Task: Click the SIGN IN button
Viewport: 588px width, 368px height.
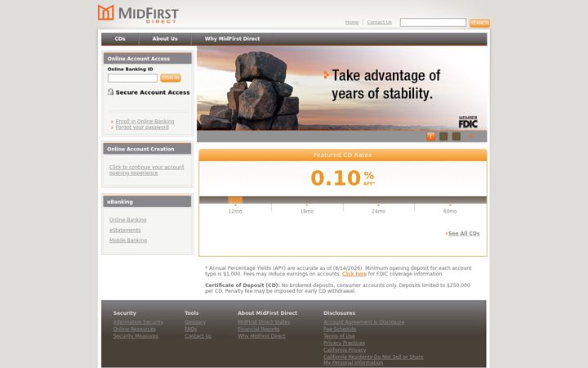Action: (171, 78)
